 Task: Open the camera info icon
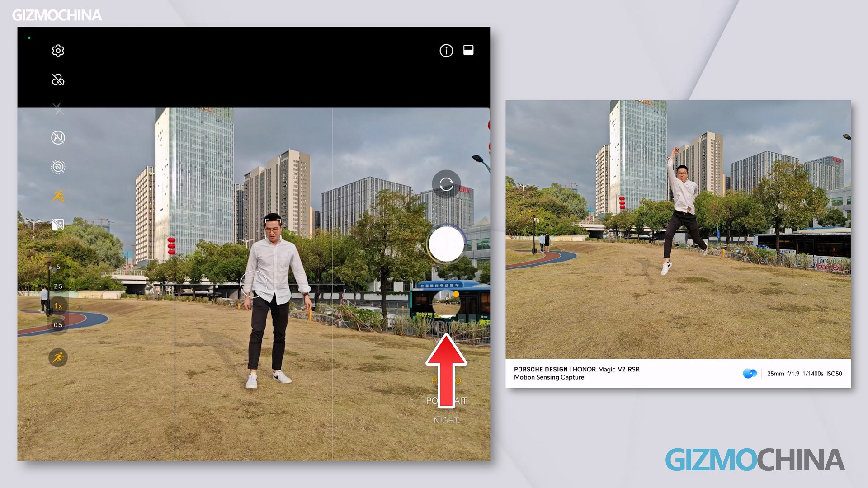[446, 51]
